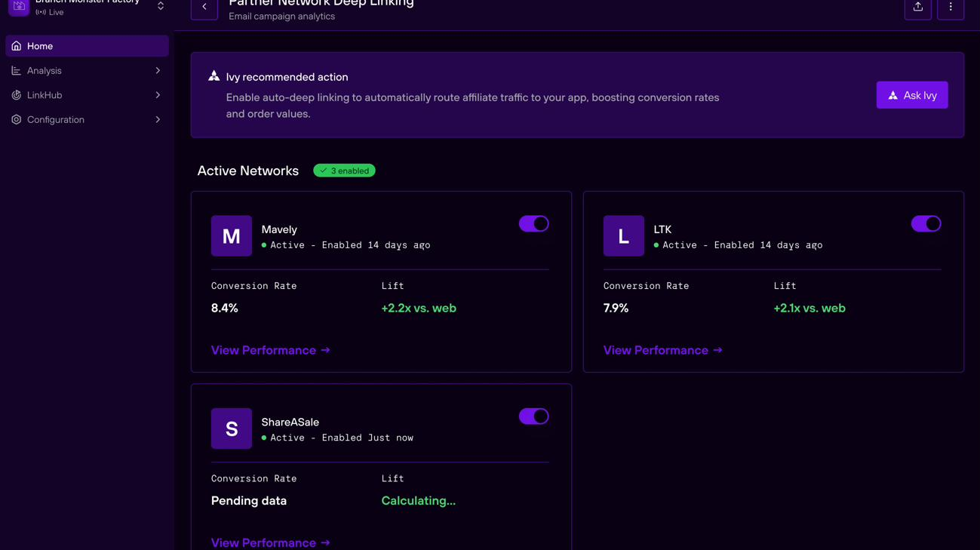Click the 3 enabled status badge
Screen dimensions: 980x550
point(344,171)
